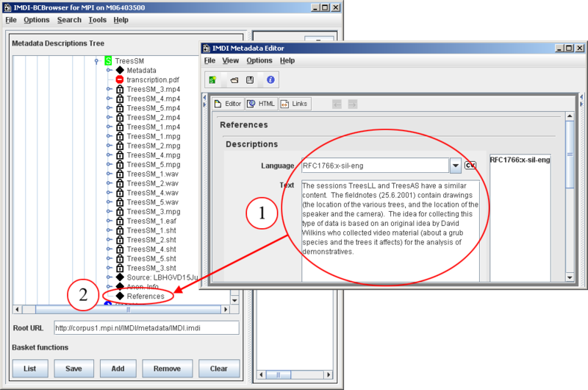Click the Save basket button
Screen dimensions: 588x390
click(73, 369)
